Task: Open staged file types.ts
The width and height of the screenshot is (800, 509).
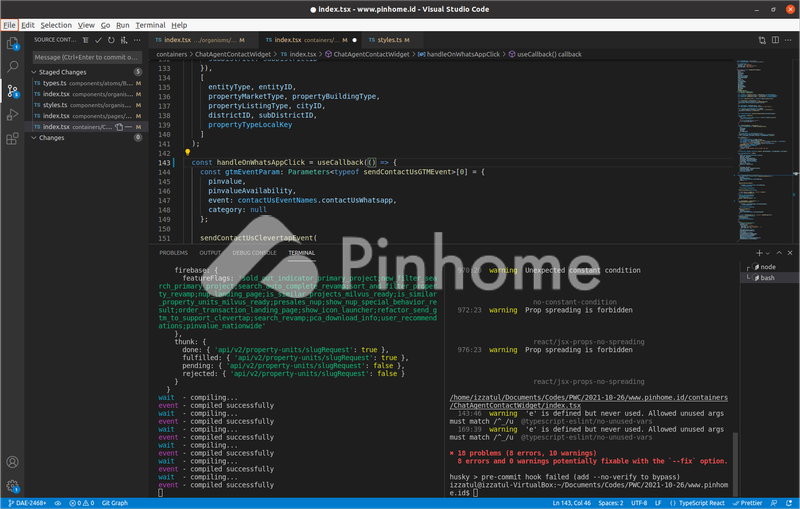Action: 87,83
